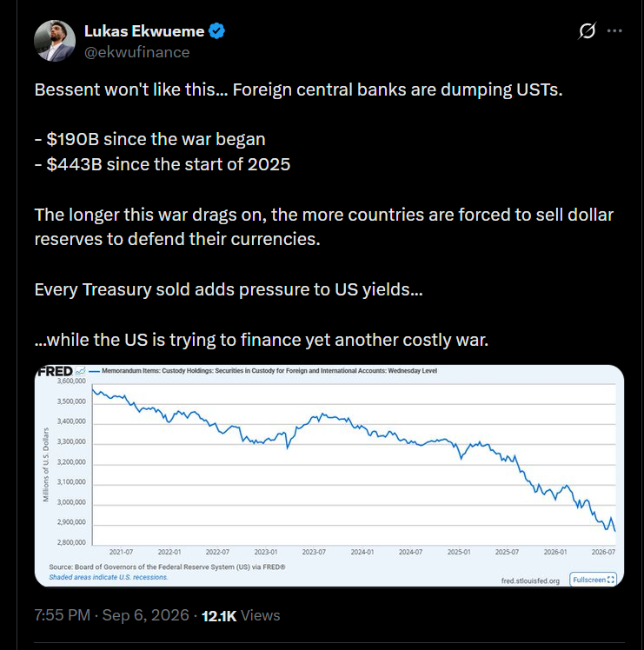Open the Grok slash-circle icon
Viewport: 644px width, 650px height.
pyautogui.click(x=588, y=30)
